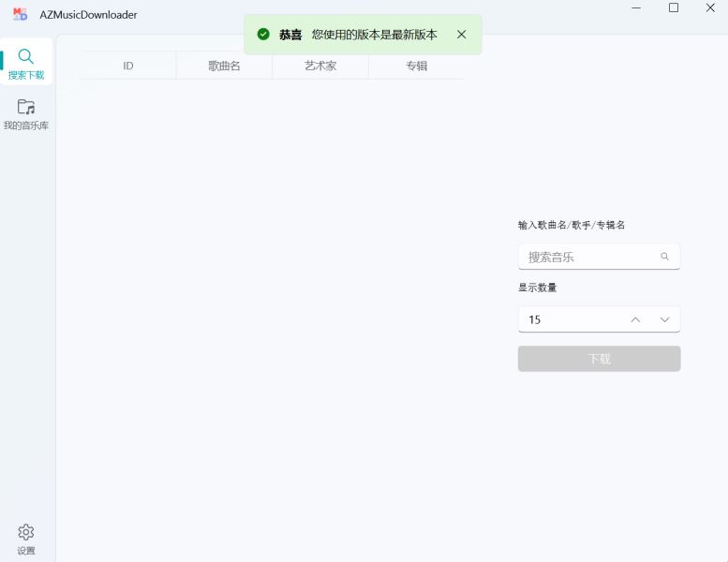Open 设置 settings gear at bottom
The image size is (728, 562).
click(x=26, y=540)
